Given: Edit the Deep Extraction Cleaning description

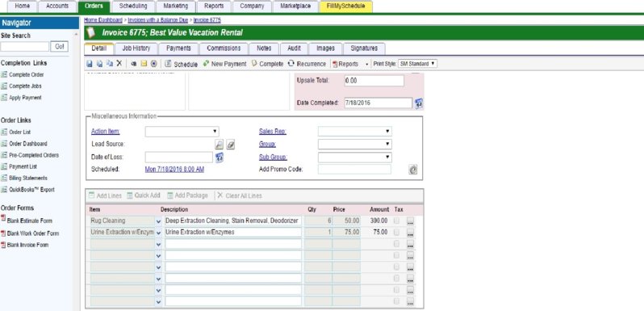Looking at the screenshot, I should 233,221.
